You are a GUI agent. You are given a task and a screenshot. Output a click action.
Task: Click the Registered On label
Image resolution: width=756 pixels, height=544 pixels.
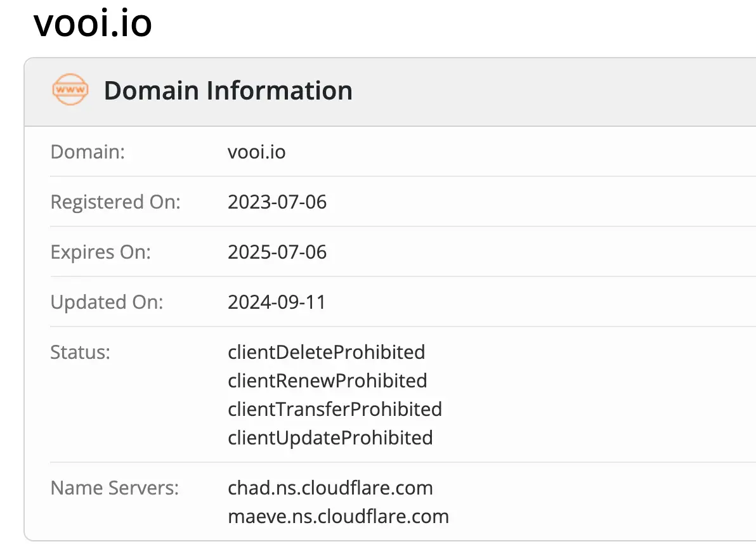pyautogui.click(x=115, y=202)
